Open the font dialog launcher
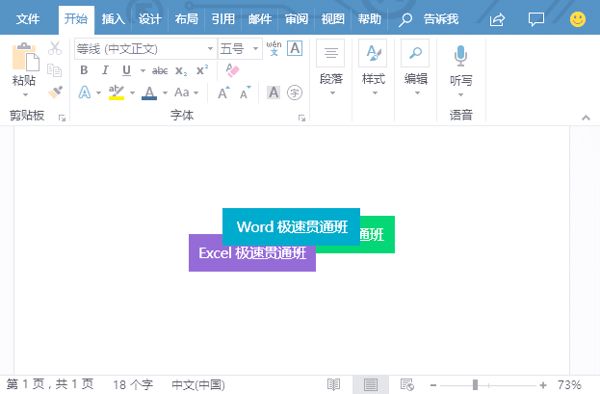The image size is (600, 394). (302, 118)
